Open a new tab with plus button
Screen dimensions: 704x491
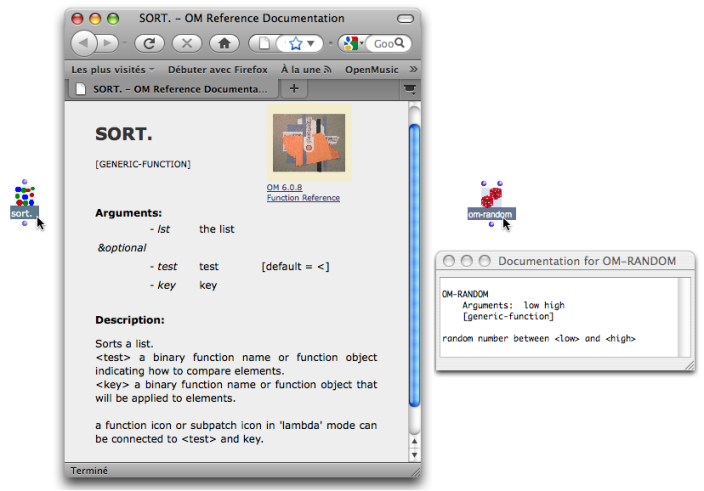294,89
